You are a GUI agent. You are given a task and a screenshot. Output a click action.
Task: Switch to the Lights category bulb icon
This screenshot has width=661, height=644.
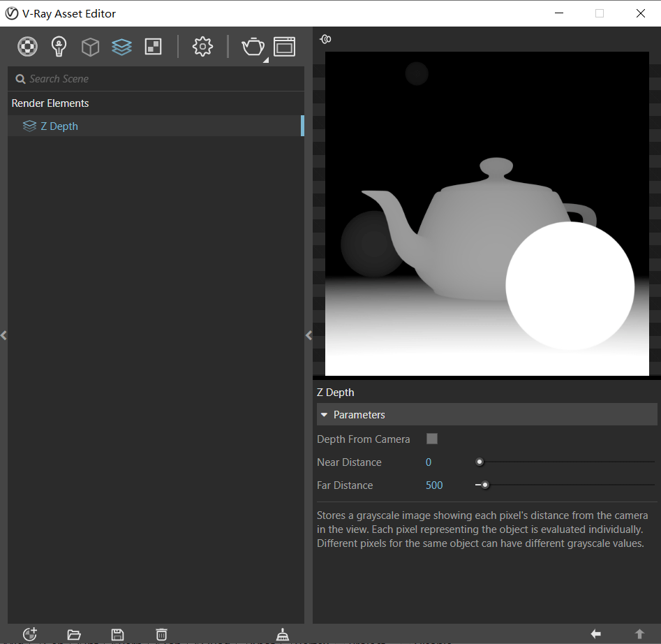point(59,47)
